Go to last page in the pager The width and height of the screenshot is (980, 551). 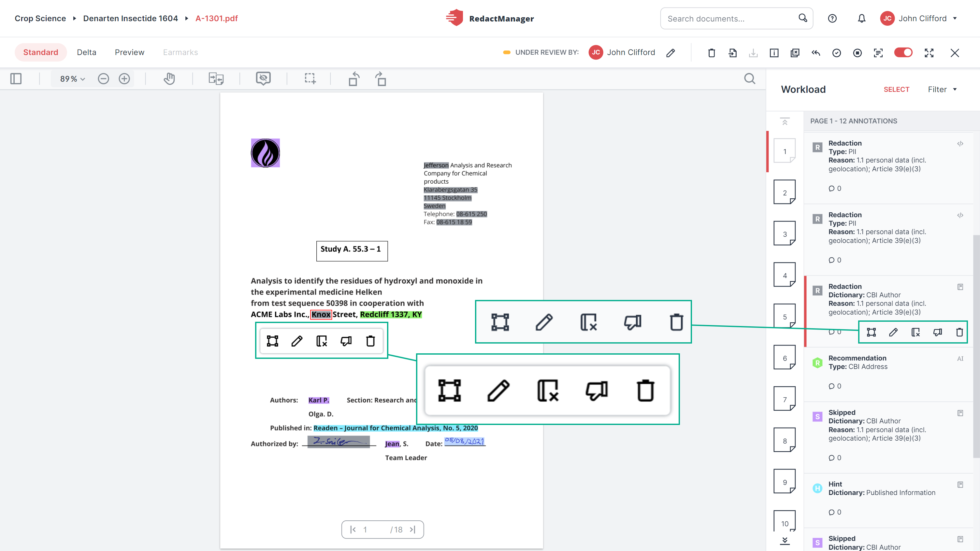coord(413,529)
